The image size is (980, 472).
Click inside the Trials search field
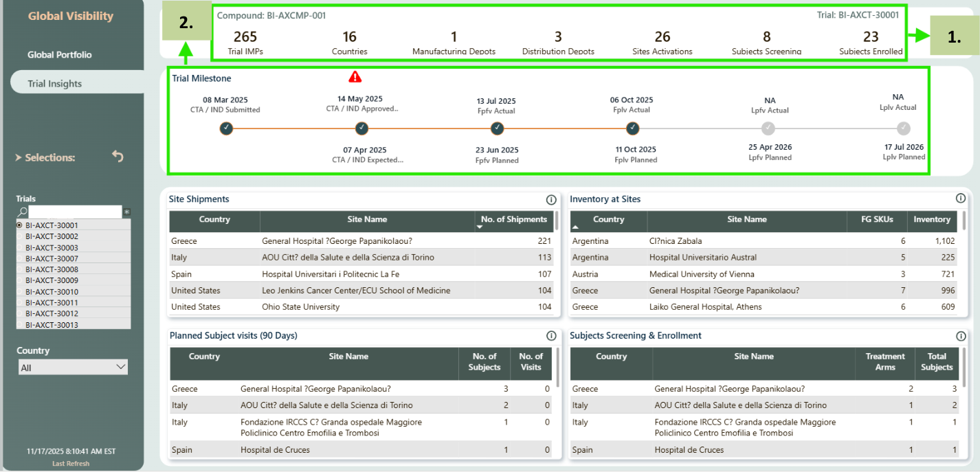click(x=75, y=212)
